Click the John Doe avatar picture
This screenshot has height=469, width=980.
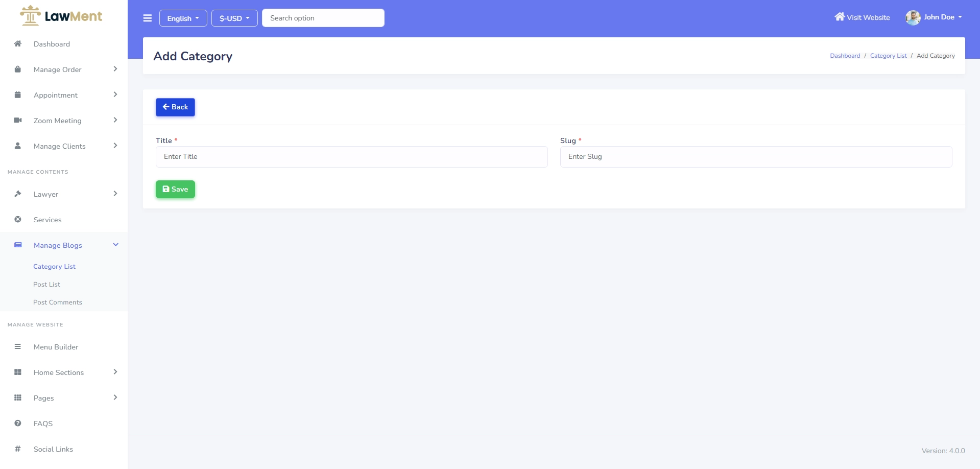913,18
